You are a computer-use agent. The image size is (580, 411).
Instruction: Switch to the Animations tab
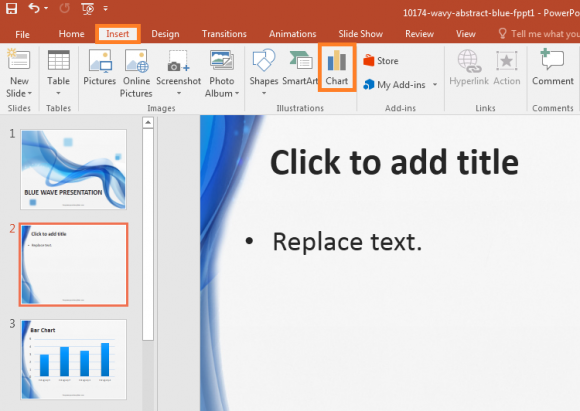293,34
